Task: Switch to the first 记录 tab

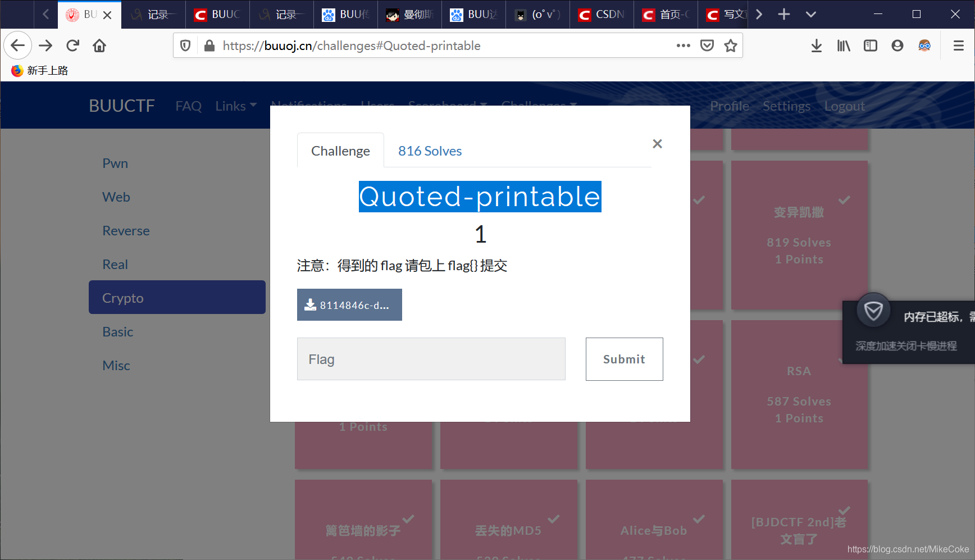Action: (154, 15)
